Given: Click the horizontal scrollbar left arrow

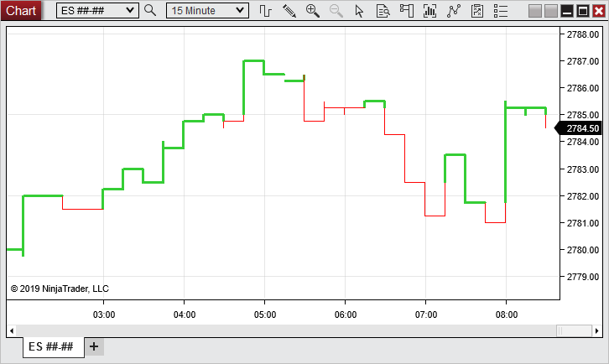Looking at the screenshot, I should point(12,330).
